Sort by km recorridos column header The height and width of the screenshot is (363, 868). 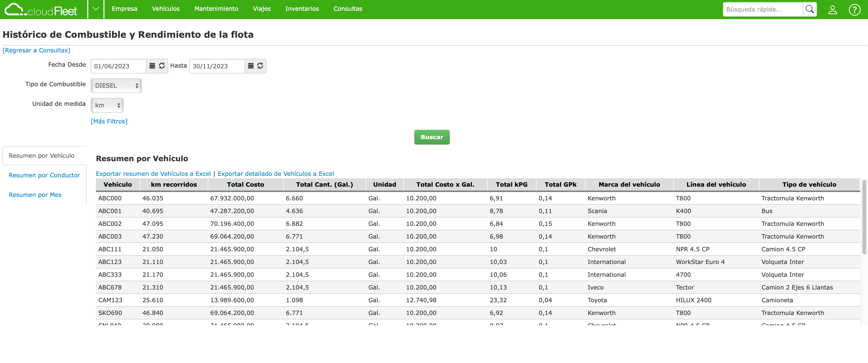point(174,184)
